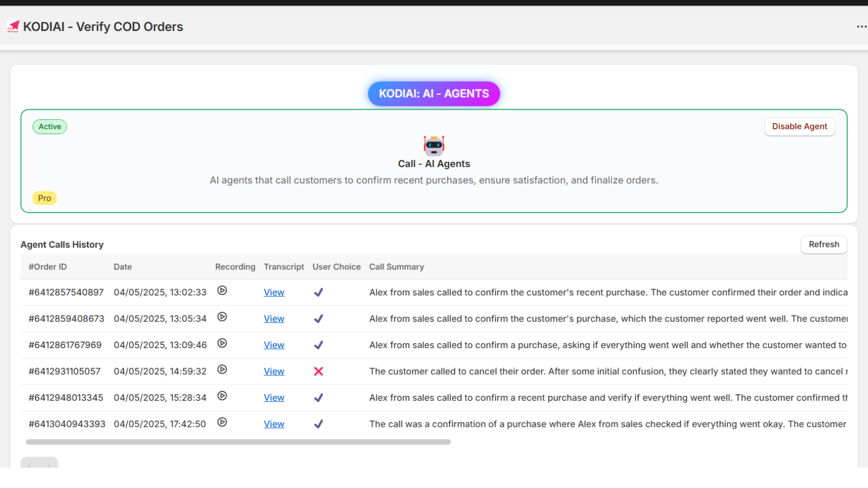Click the checkmark for order #6412861767969

(x=318, y=345)
